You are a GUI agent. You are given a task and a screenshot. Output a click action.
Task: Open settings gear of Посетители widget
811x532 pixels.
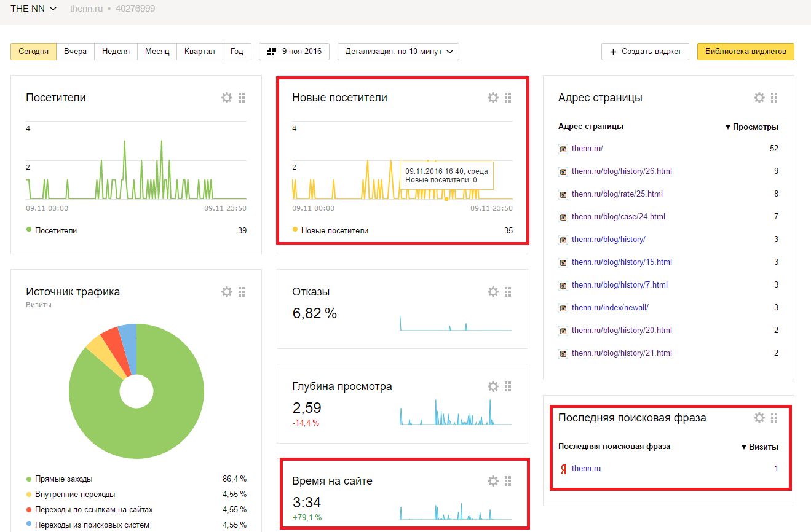[x=227, y=98]
